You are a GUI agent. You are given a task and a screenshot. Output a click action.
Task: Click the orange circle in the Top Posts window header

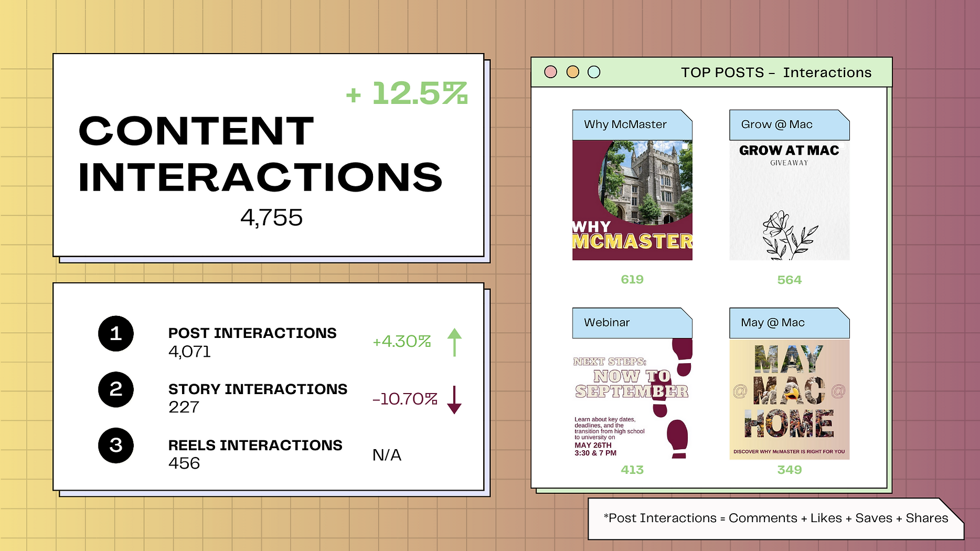[572, 72]
